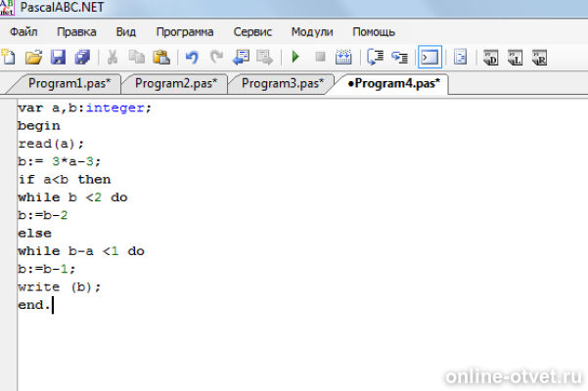Toggle the output window icon
588x391 pixels.
[x=430, y=58]
